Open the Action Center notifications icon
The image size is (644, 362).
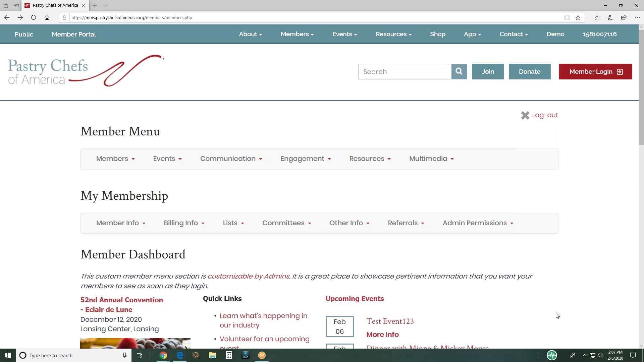(633, 355)
